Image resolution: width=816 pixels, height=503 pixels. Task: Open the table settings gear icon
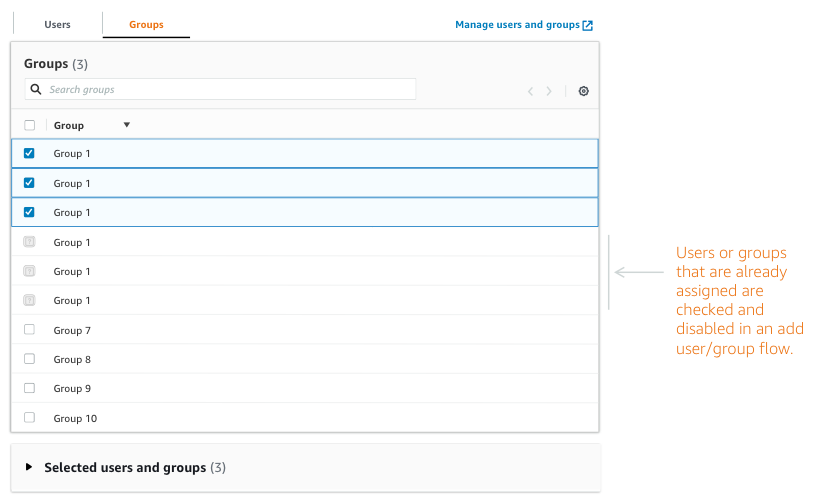tap(584, 91)
